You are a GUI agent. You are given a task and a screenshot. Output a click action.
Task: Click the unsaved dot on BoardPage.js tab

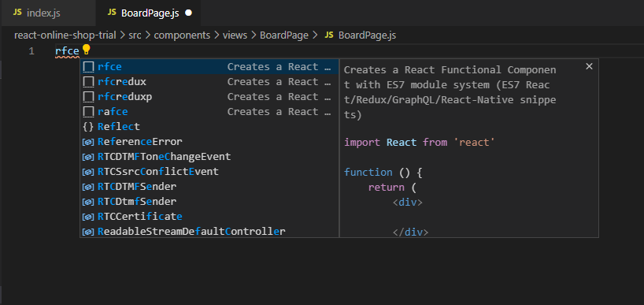pyautogui.click(x=188, y=13)
